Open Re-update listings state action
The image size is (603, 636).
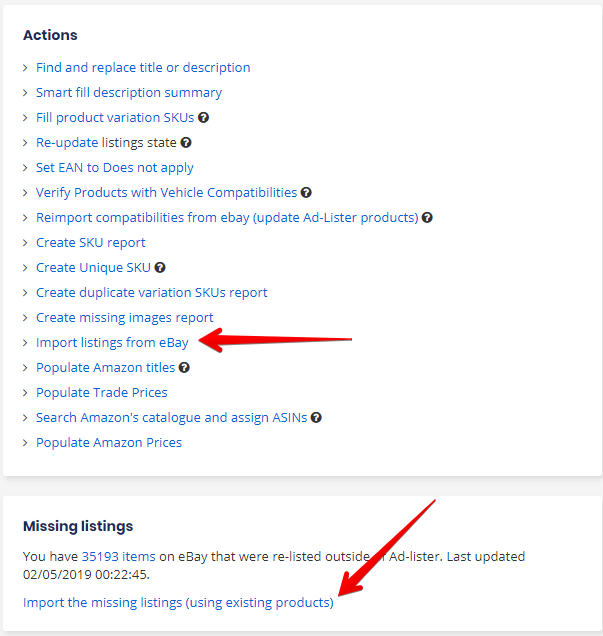(x=106, y=143)
